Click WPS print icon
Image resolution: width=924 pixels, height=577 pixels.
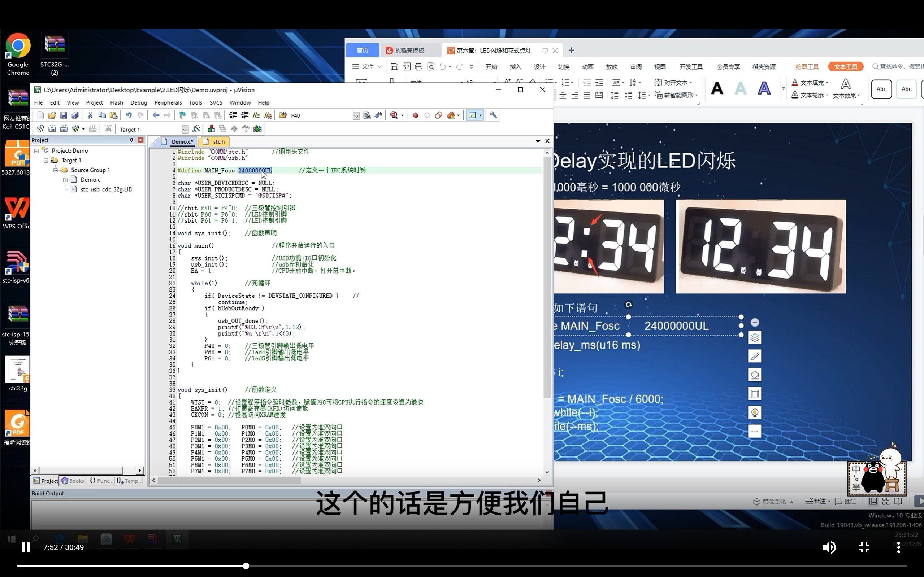418,67
